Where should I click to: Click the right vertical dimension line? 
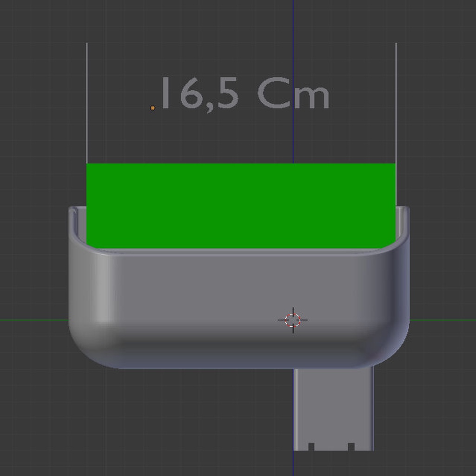click(396, 102)
